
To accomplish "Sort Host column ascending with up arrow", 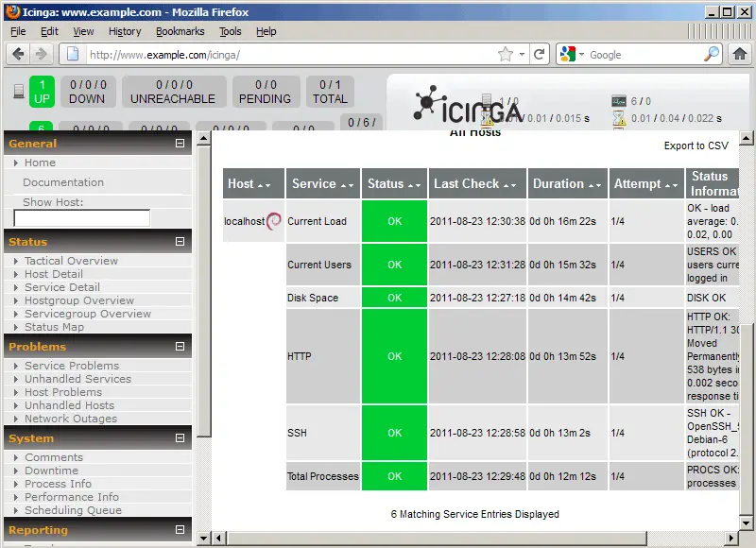I will click(x=261, y=185).
